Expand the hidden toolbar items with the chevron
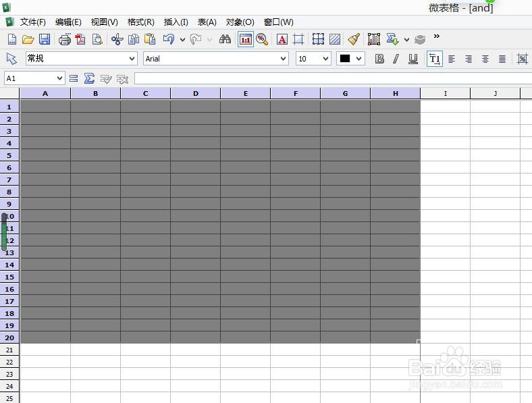Viewport: 532px width, 403px height. [x=437, y=36]
